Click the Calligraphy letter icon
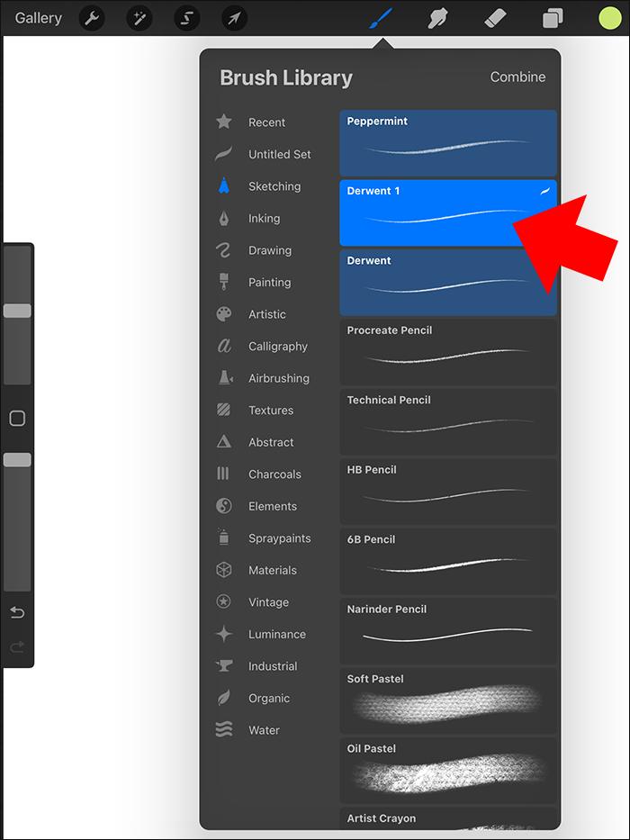 click(224, 346)
